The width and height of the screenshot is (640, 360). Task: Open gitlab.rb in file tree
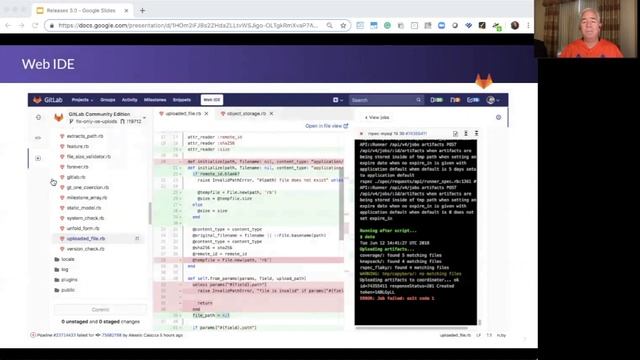[76, 177]
